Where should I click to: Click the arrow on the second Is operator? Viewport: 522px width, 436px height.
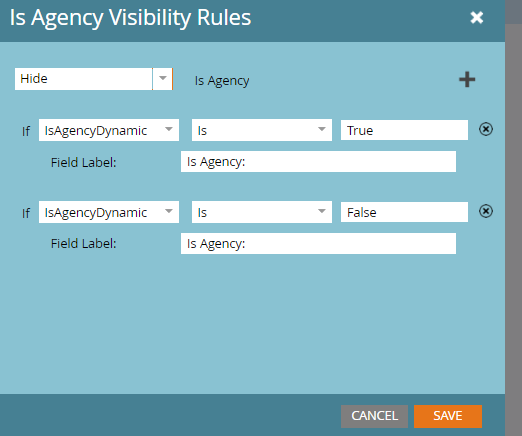click(322, 211)
